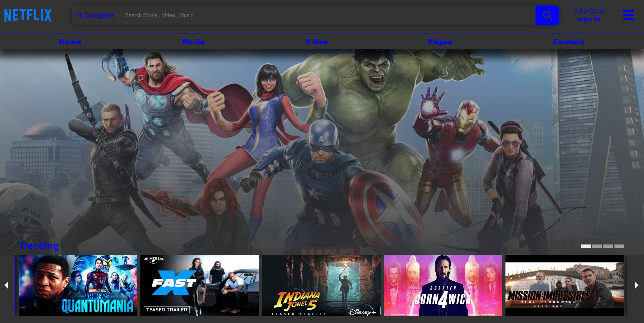
Task: Show next trending items with right arrow
Action: click(x=637, y=285)
